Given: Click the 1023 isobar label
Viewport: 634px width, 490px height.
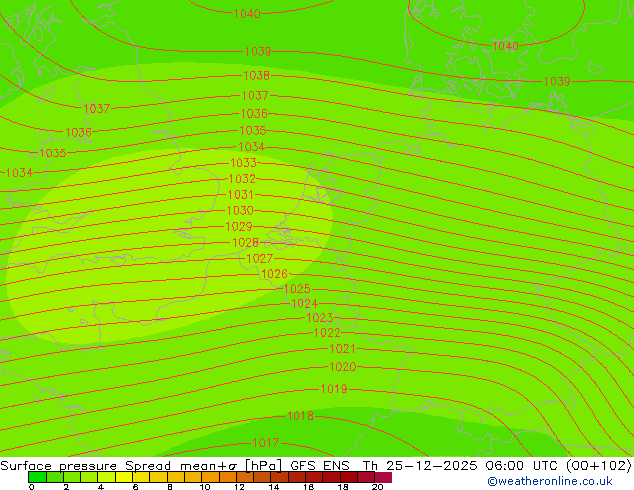Looking at the screenshot, I should (320, 318).
